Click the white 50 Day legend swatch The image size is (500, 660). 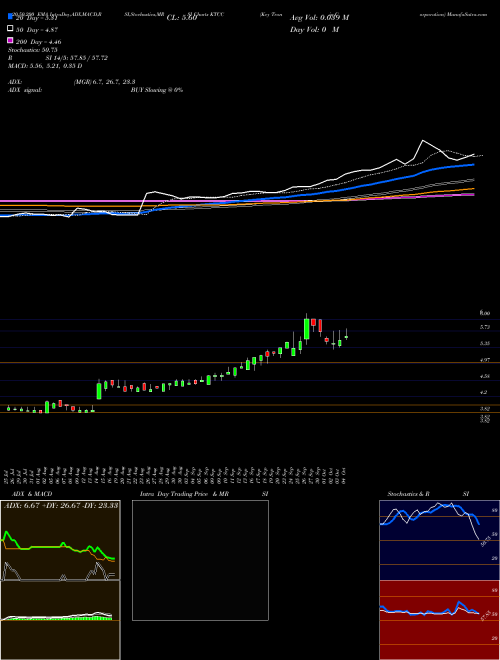tap(10, 29)
